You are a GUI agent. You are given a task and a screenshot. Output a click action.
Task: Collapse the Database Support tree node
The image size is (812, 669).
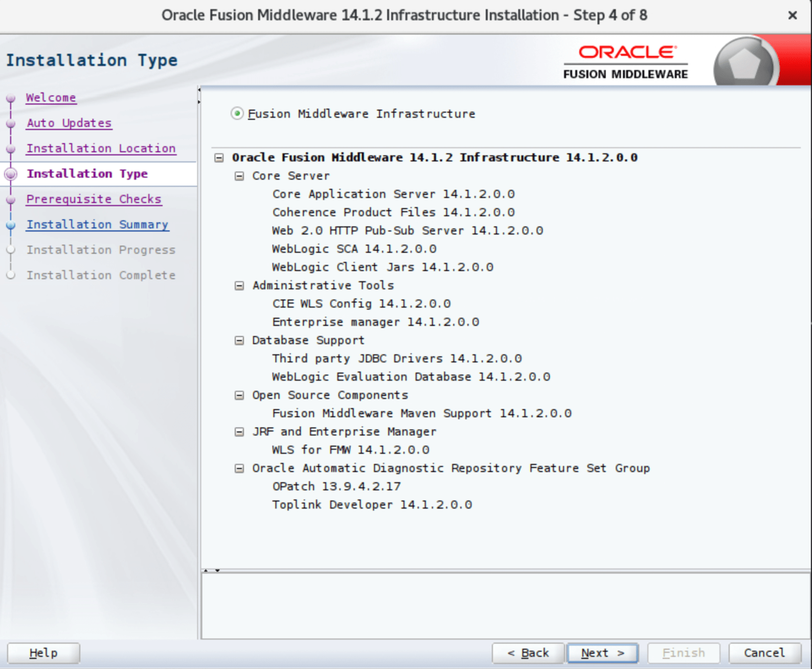pyautogui.click(x=239, y=340)
